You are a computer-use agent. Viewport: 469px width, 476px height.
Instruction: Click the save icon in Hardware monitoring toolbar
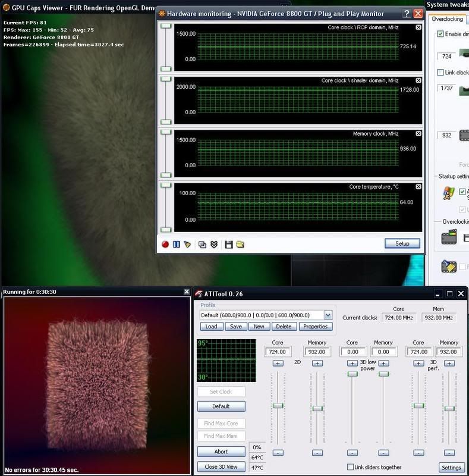click(229, 244)
